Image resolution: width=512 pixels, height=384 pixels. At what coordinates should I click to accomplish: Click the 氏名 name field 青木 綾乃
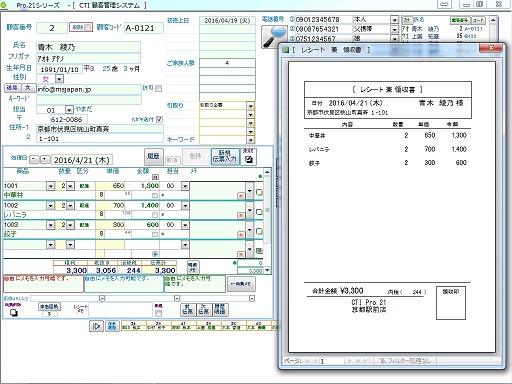click(88, 47)
